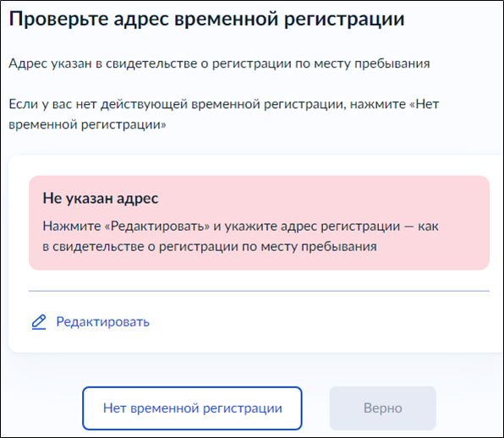Click the word Проверьте in the main heading
504x438 pixels.
[58, 19]
